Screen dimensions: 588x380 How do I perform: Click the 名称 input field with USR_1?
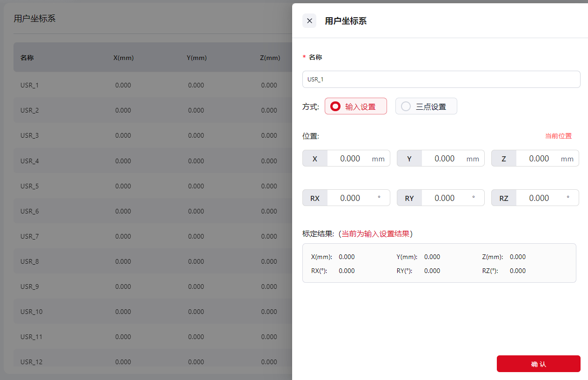pyautogui.click(x=441, y=80)
